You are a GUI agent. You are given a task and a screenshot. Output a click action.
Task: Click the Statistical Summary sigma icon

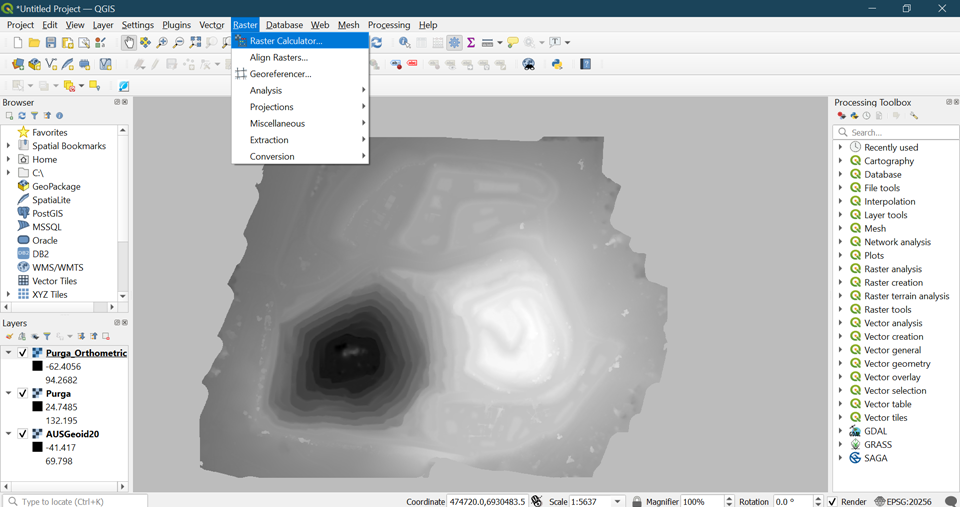click(x=471, y=43)
